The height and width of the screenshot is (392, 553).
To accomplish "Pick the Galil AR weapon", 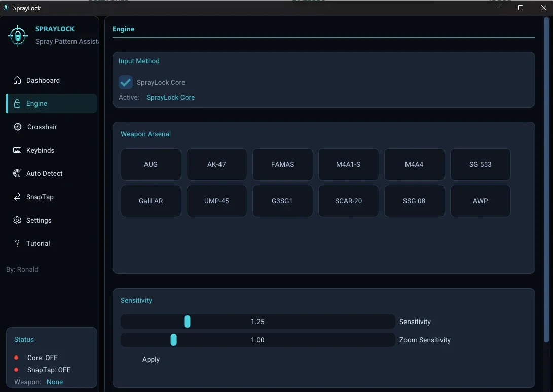I will pyautogui.click(x=151, y=201).
